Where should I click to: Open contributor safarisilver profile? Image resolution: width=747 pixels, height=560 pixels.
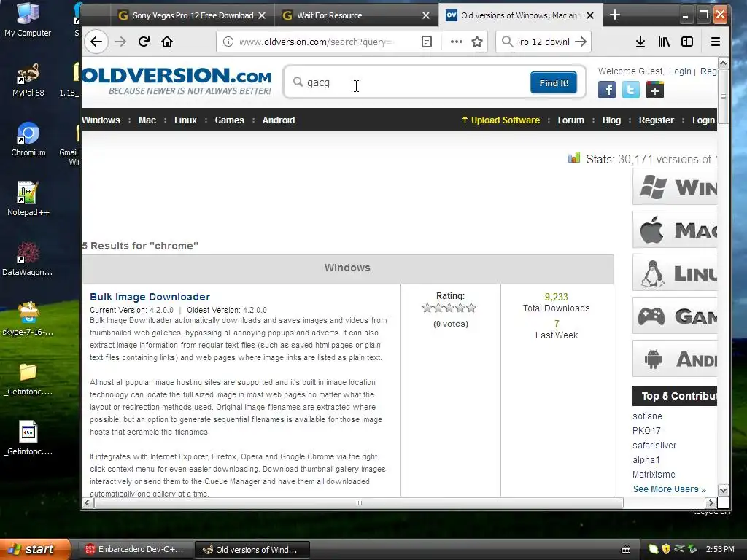[654, 446]
